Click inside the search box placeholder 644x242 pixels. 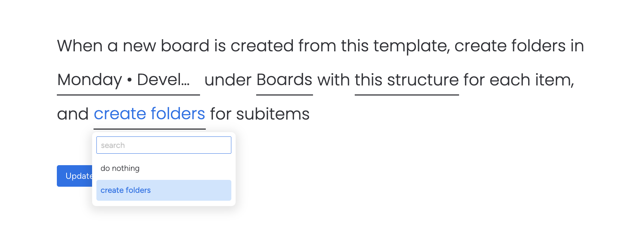(113, 145)
